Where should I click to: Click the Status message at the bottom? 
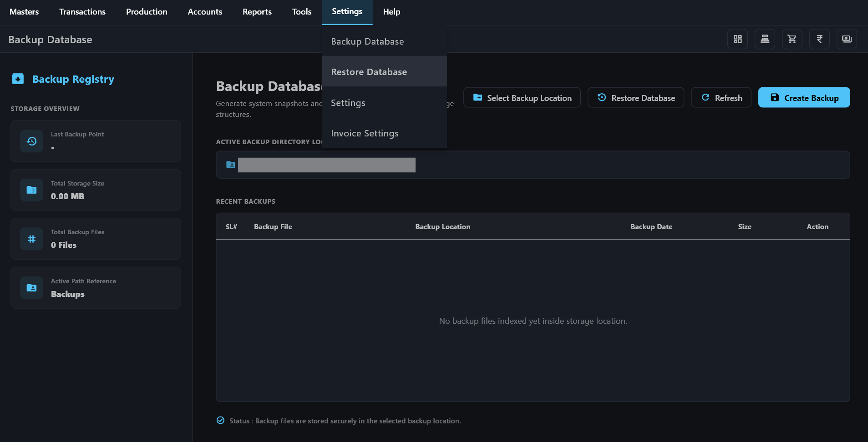click(345, 421)
